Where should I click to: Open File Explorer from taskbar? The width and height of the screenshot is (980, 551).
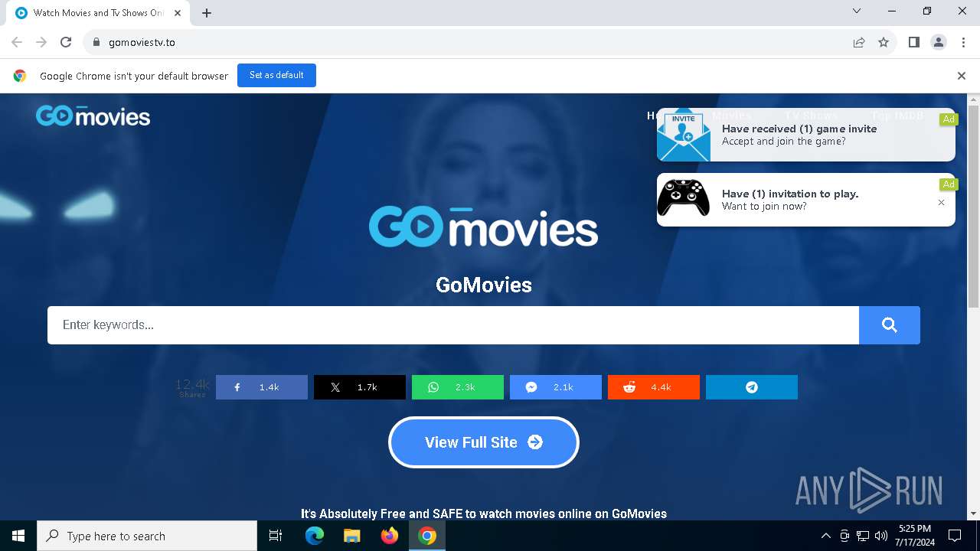click(351, 536)
